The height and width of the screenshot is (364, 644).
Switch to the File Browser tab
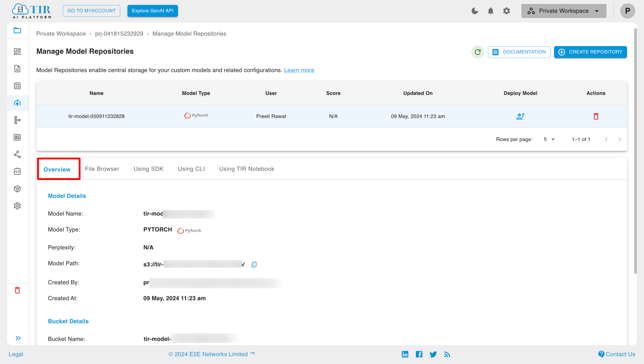pyautogui.click(x=102, y=169)
